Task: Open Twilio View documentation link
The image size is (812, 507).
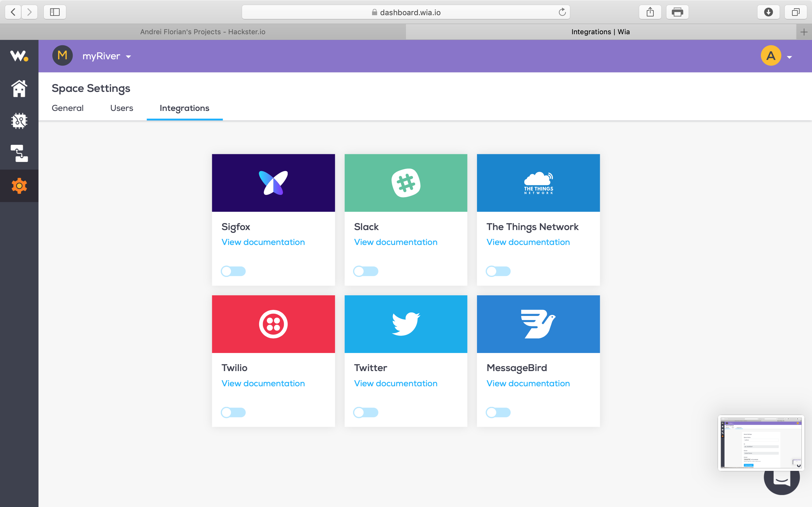Action: (263, 383)
